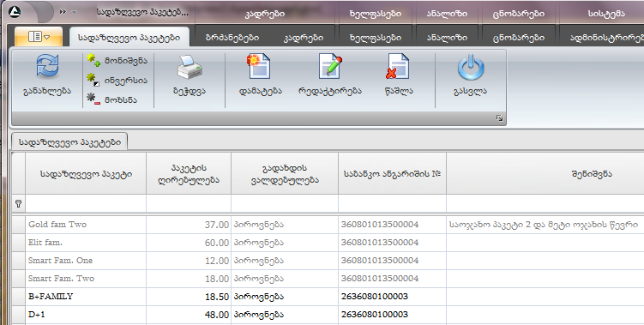Screen dimensions: 644x325
Task: Open the ცნობარები ribbon tab
Action: click(x=518, y=38)
